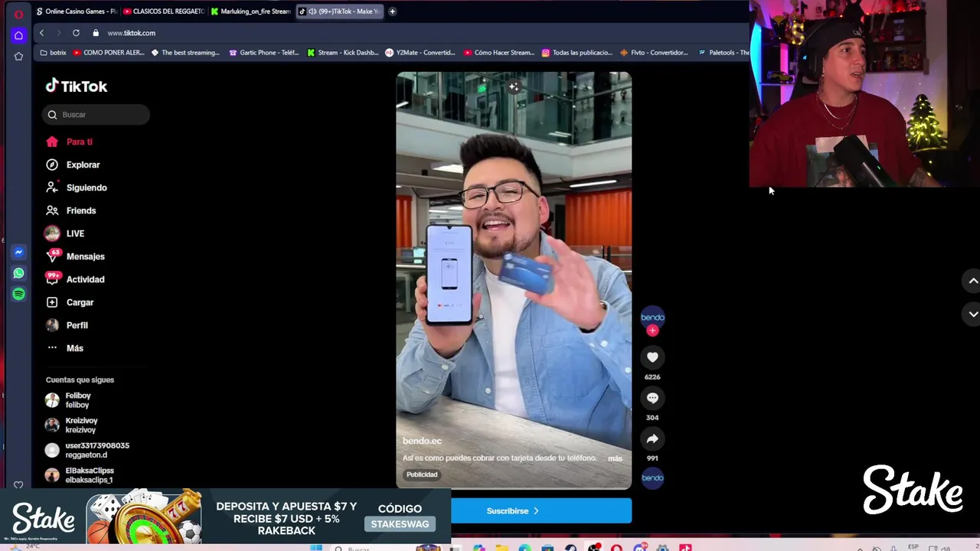Open the bookmarks star in Opera sidebar

pyautogui.click(x=18, y=56)
